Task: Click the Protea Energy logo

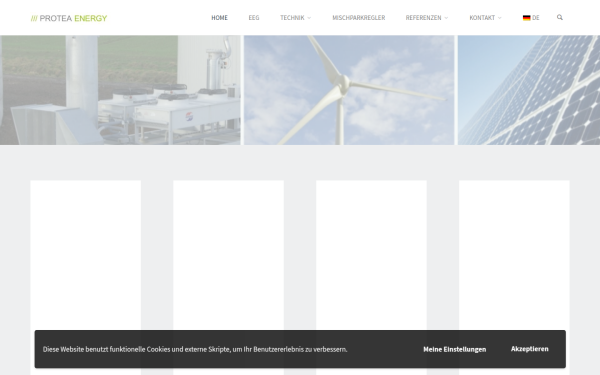Action: tap(69, 18)
